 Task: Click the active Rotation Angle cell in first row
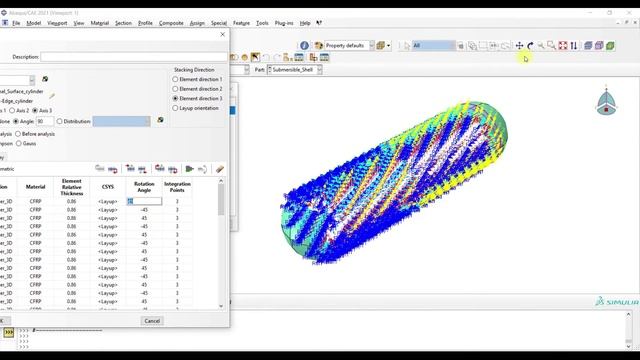tap(144, 201)
